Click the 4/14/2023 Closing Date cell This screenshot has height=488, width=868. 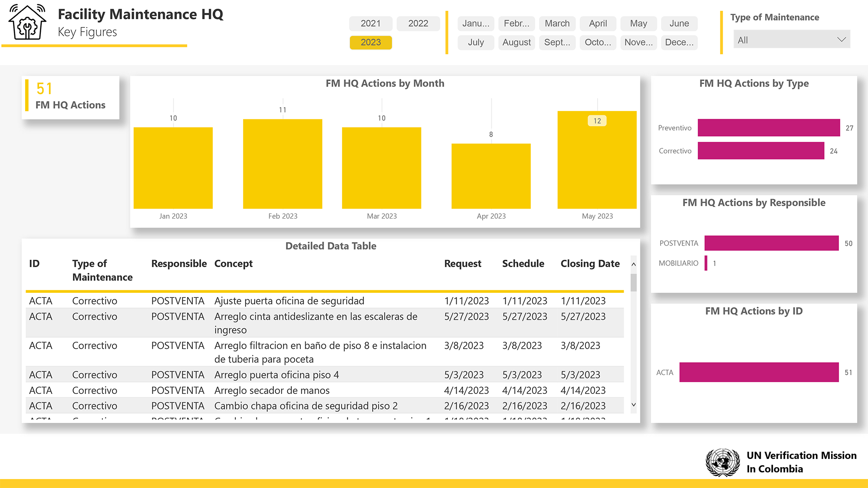[583, 390]
